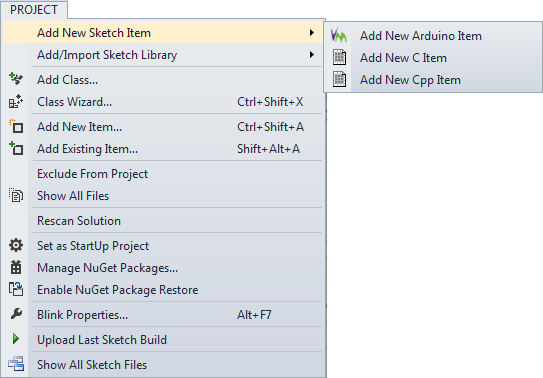Viewport: 543px width, 378px height.
Task: Expand the Add/Import Sketch Library submenu arrow
Action: point(312,55)
